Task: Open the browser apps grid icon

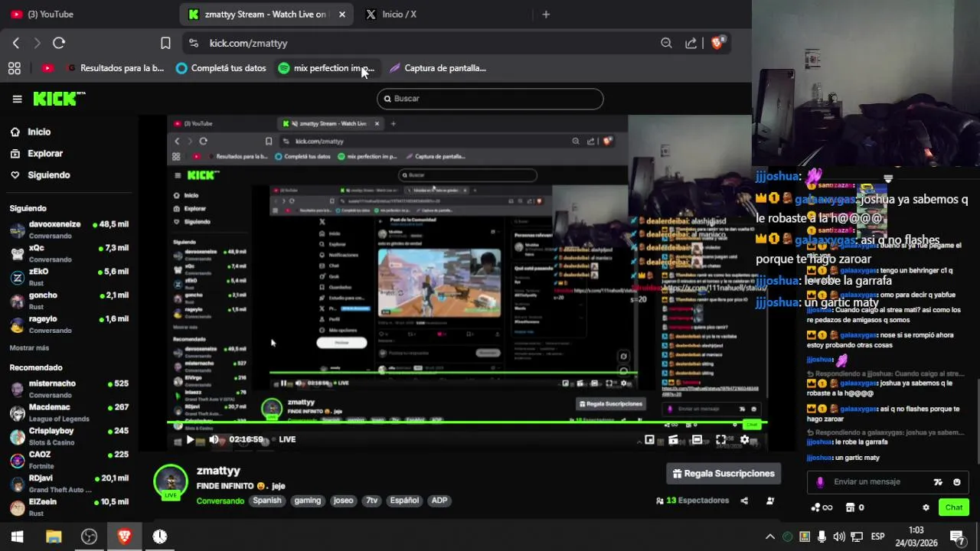Action: tap(15, 68)
